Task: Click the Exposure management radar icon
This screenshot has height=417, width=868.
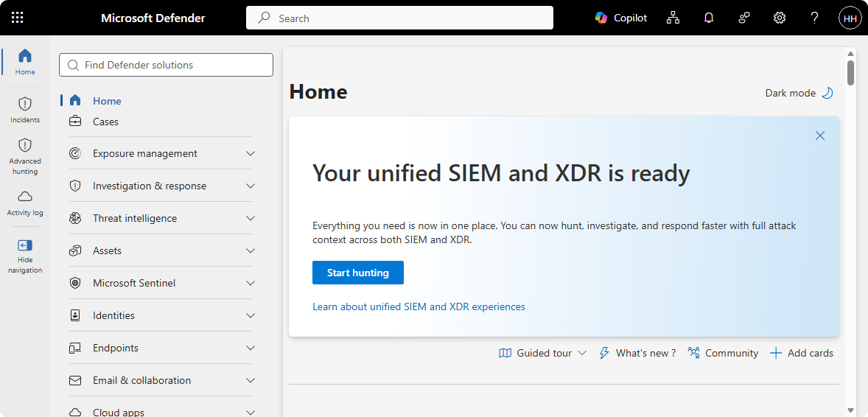Action: click(x=75, y=153)
